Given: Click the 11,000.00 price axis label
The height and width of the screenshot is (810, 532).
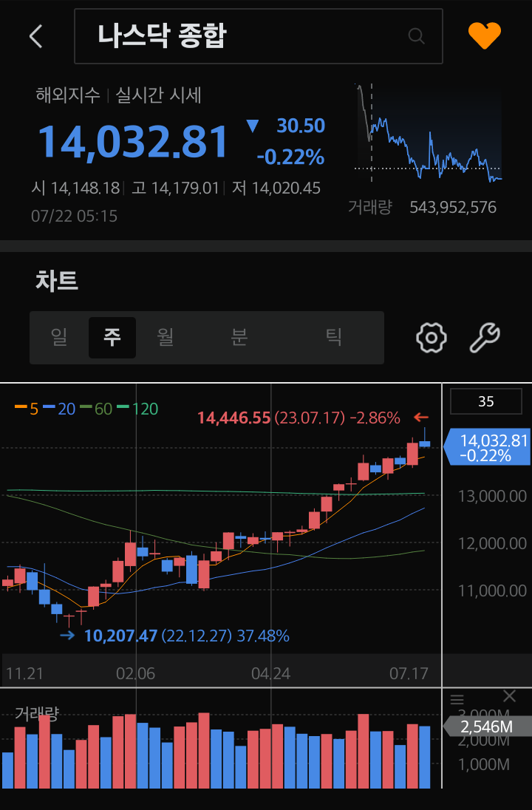Looking at the screenshot, I should pyautogui.click(x=492, y=591).
